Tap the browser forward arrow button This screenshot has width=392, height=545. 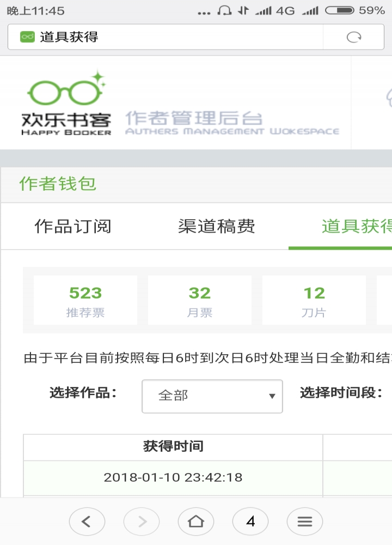(142, 522)
